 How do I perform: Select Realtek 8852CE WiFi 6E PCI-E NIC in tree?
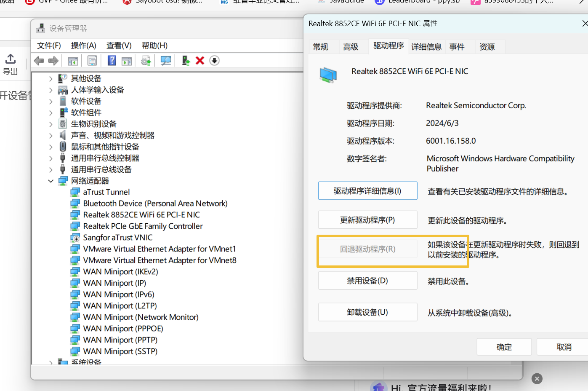[141, 215]
